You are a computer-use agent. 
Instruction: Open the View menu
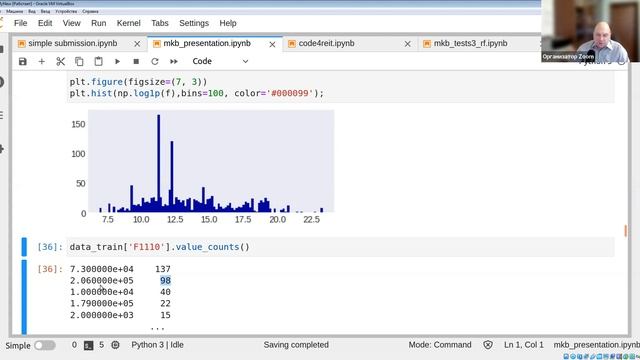(71, 23)
